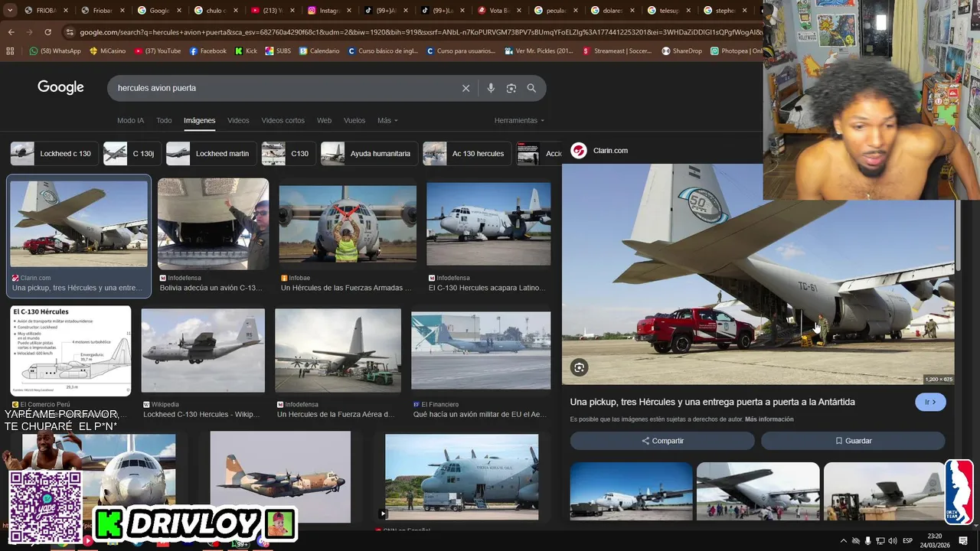This screenshot has height=551, width=980.
Task: Clear the search box with X icon
Action: 465,88
